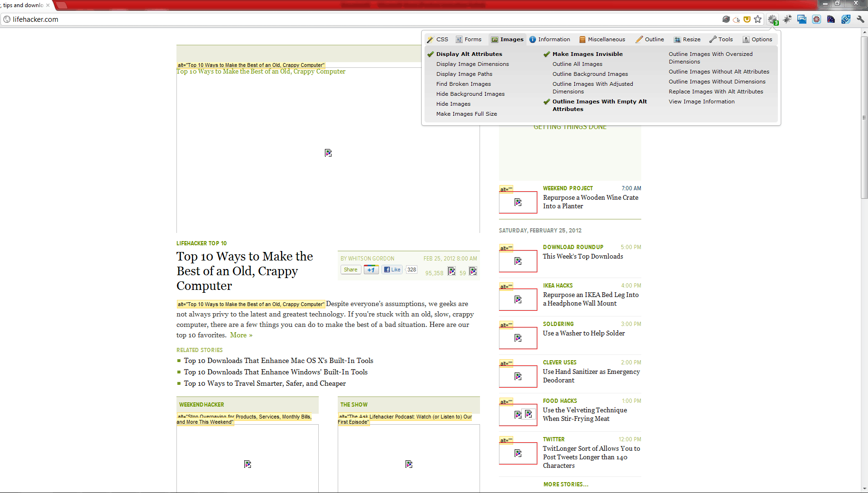Viewport: 868px width, 493px height.
Task: Click the MORE STORIES... link
Action: pos(566,484)
